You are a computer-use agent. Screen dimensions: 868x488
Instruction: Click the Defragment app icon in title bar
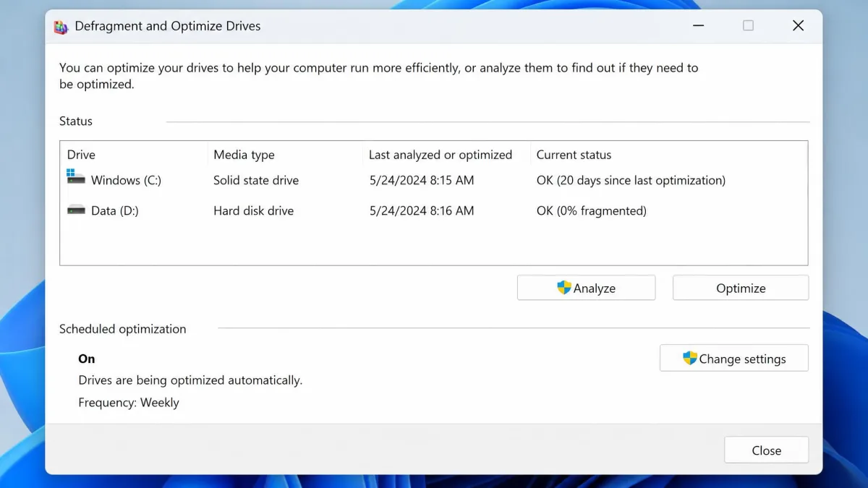[61, 27]
